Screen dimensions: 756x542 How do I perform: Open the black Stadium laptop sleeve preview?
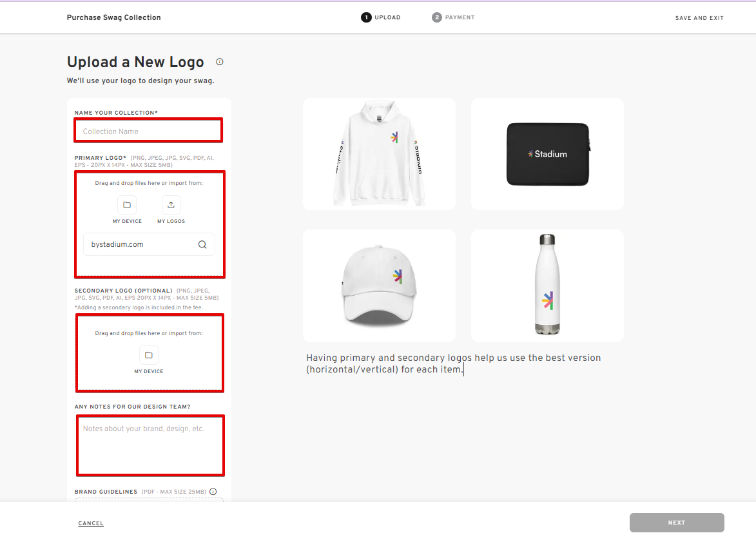pyautogui.click(x=547, y=153)
